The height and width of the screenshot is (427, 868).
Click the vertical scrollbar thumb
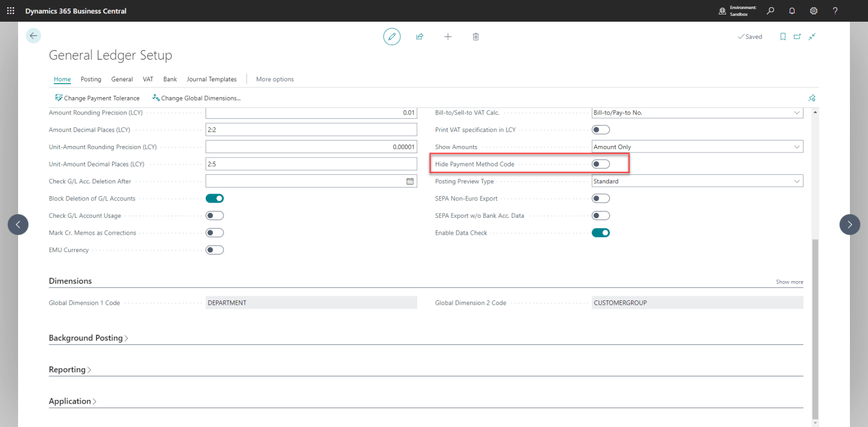[x=816, y=329]
